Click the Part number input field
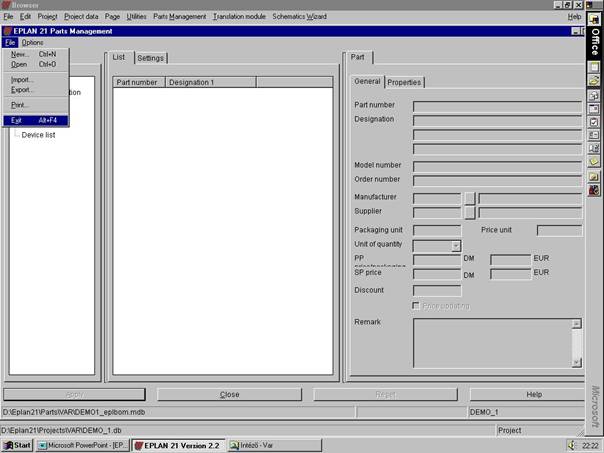This screenshot has height=453, width=604. click(x=496, y=105)
